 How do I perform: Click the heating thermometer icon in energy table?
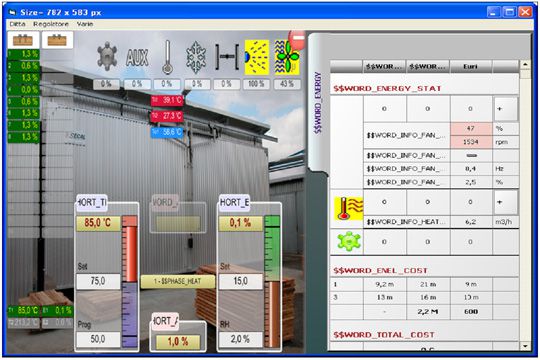click(348, 208)
